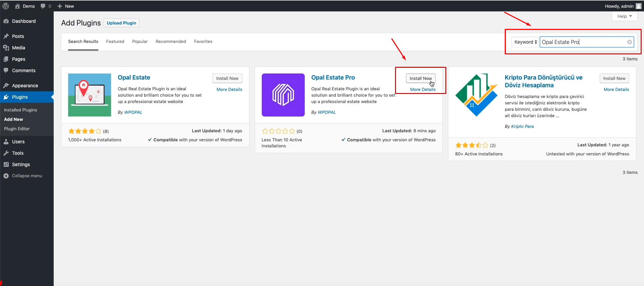Open the Demo site home icon
The image size is (644, 286).
click(x=17, y=6)
